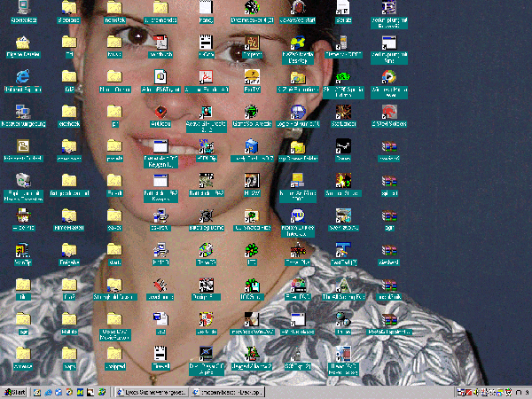Screen dimensions: 532x399
Task: Click the leftmost system tray icon
Action: (x=458, y=391)
